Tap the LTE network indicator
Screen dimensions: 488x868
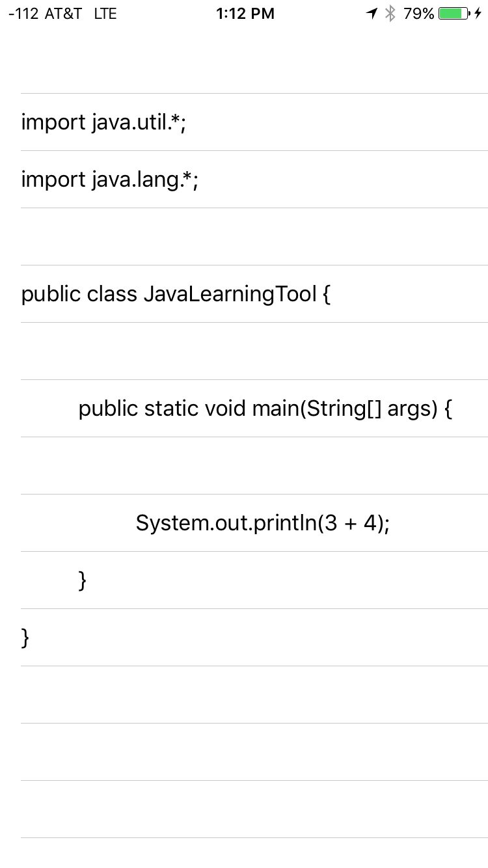[105, 14]
